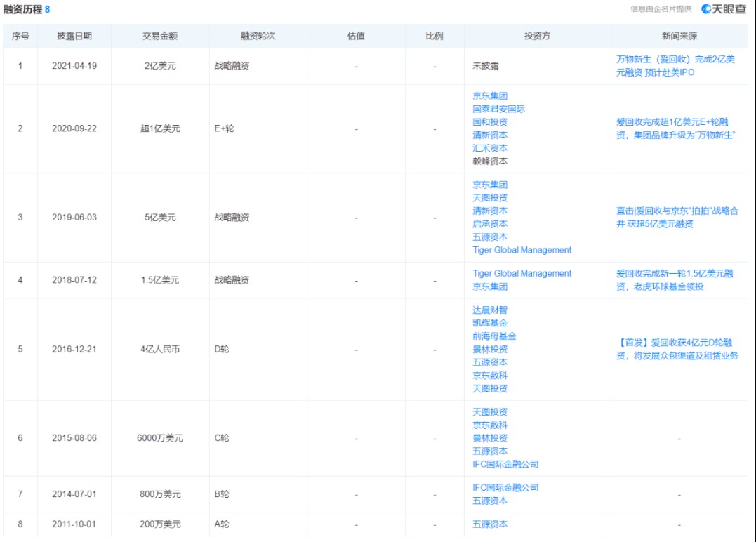Screen dimensions: 756x542
Task: Open news link 直击|爱回收与京东"拍拍"战略合并
Action: [677, 217]
